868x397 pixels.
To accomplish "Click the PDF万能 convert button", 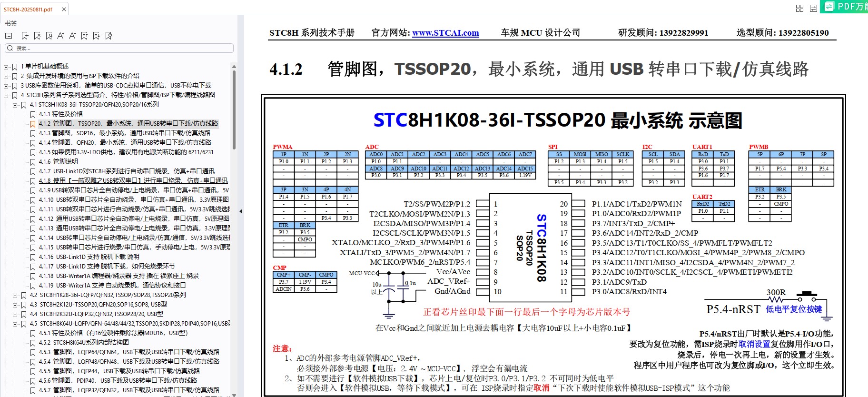I will pyautogui.click(x=845, y=6).
